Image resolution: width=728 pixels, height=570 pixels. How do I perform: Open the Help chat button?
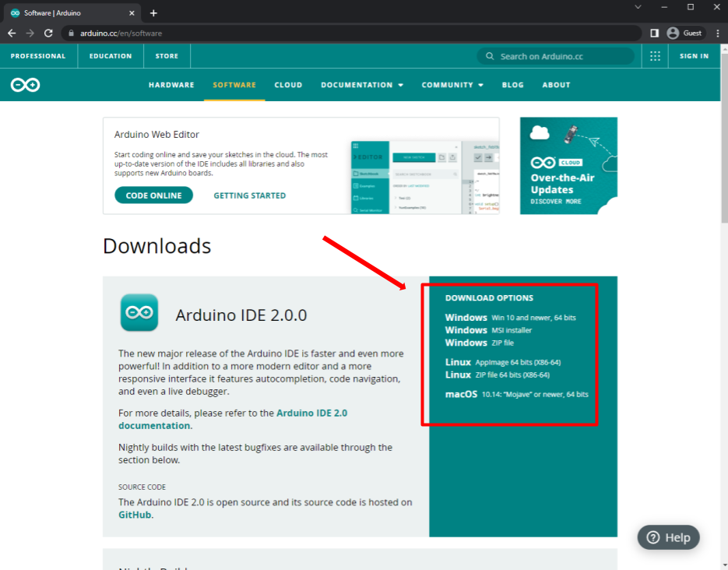click(x=668, y=537)
